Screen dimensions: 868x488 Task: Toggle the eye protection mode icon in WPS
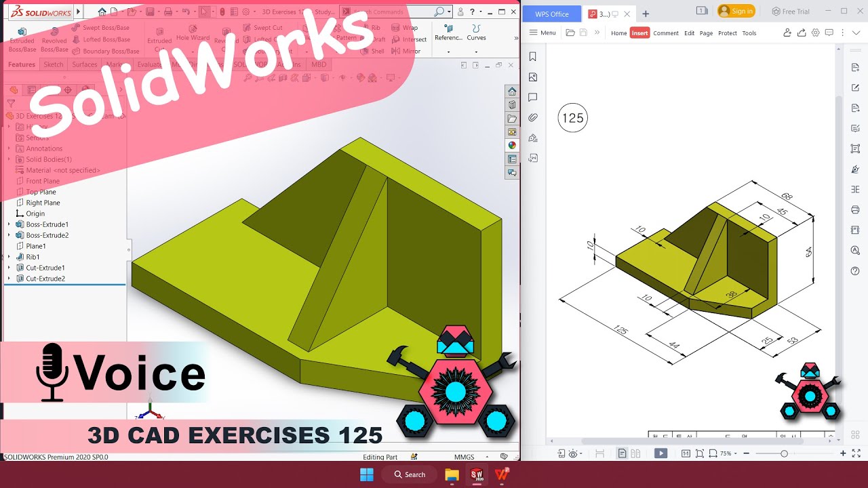point(574,453)
